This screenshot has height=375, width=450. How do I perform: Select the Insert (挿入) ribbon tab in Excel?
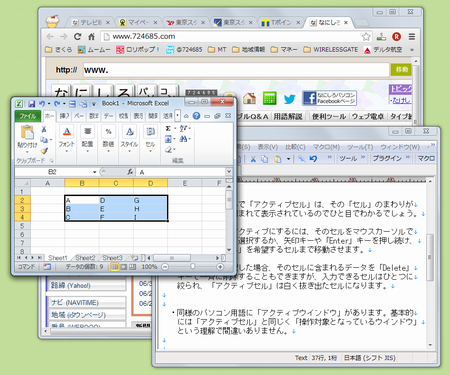click(x=64, y=116)
